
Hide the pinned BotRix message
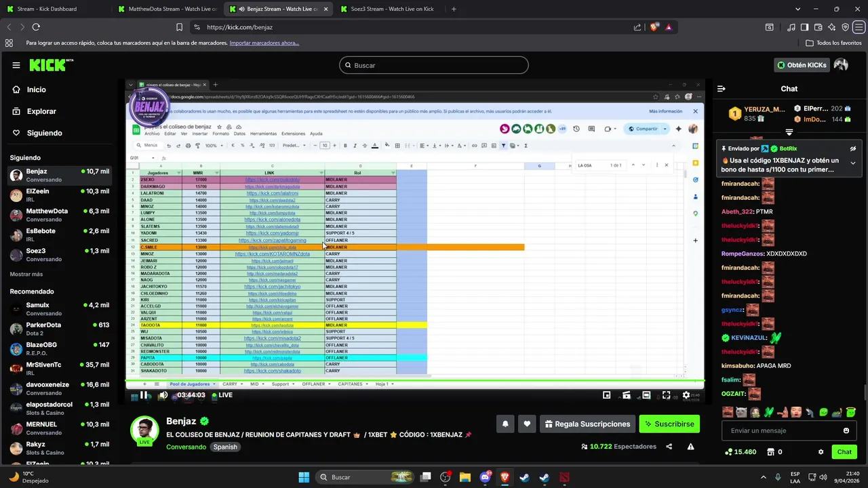(x=853, y=148)
